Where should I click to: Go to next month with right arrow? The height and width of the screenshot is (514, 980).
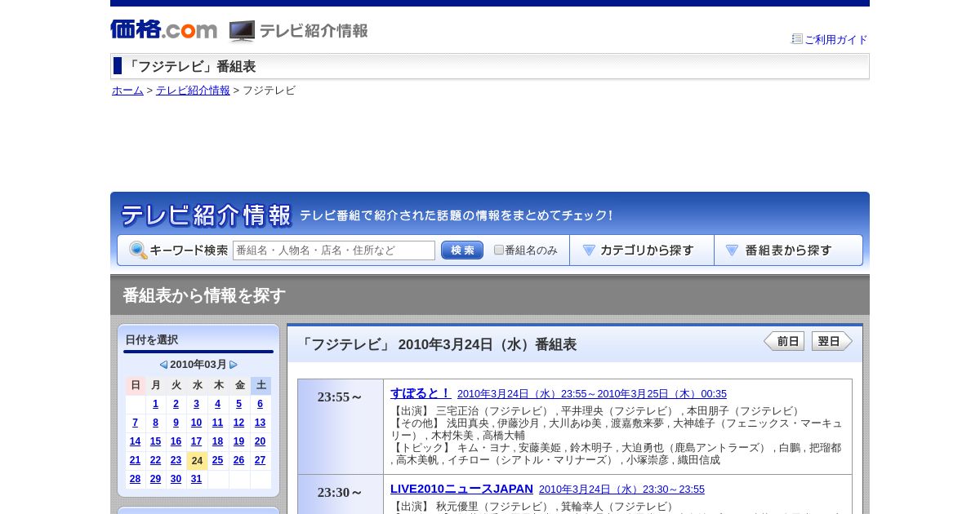click(234, 365)
